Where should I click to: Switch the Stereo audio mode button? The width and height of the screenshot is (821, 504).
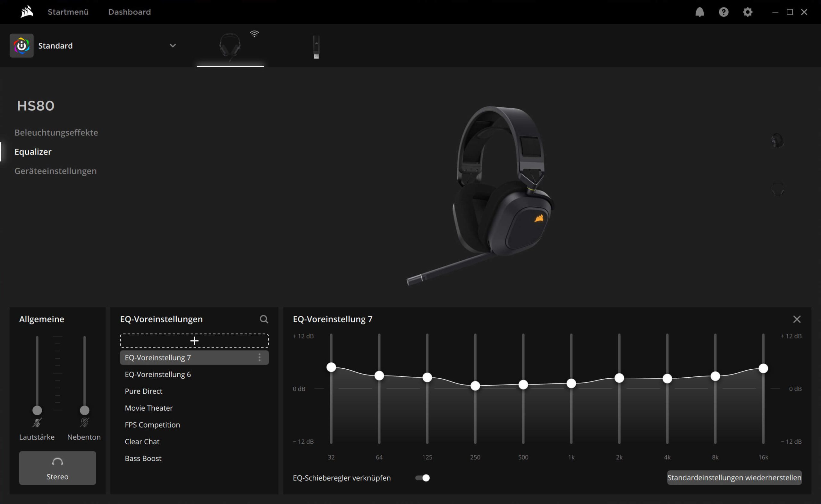click(57, 468)
